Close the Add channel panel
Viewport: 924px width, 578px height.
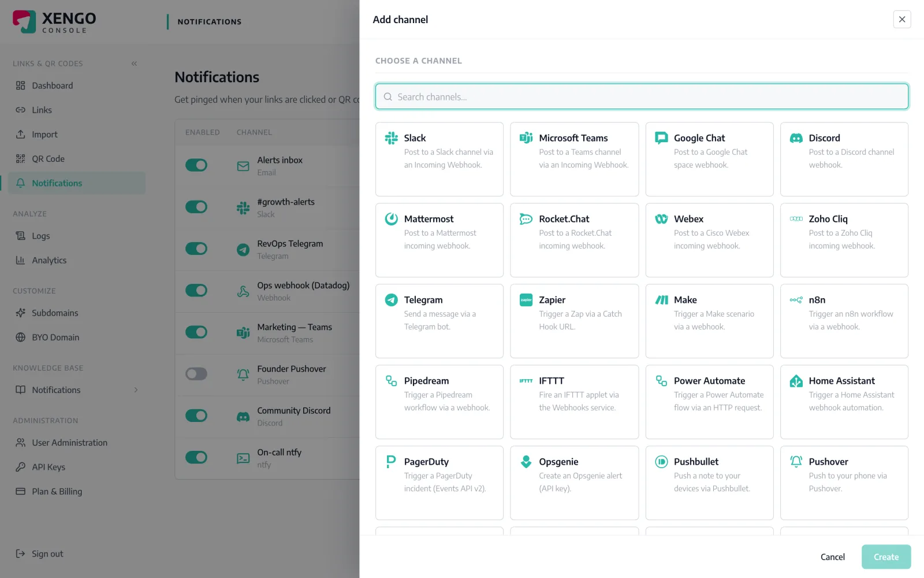click(902, 19)
